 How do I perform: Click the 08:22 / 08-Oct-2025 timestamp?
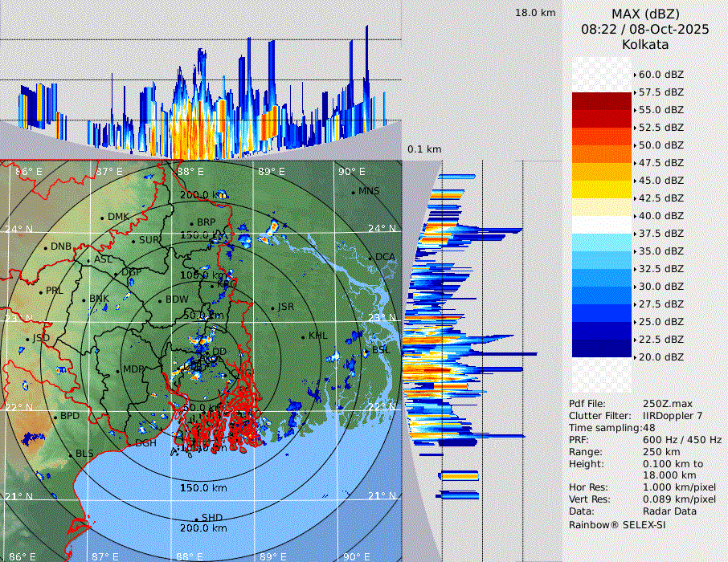coord(645,29)
